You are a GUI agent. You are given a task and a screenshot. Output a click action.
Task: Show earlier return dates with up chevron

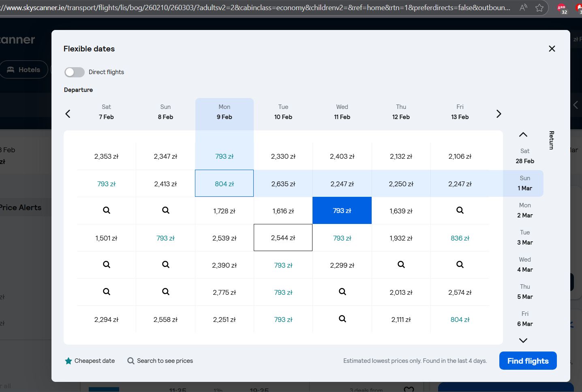coord(523,134)
